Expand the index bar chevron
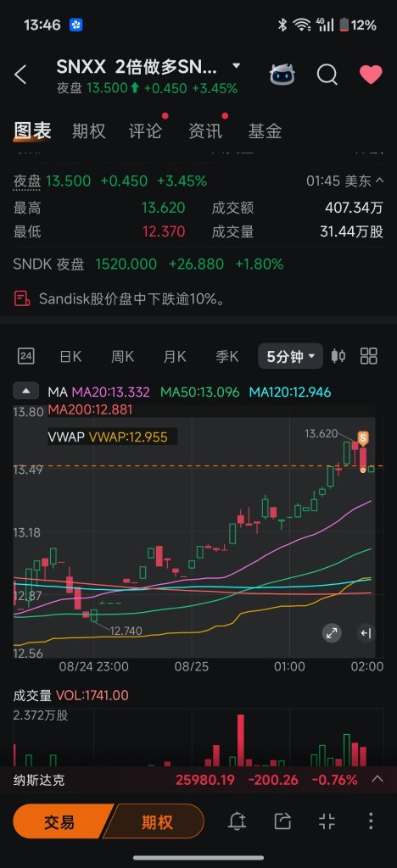397x868 pixels. tap(377, 780)
